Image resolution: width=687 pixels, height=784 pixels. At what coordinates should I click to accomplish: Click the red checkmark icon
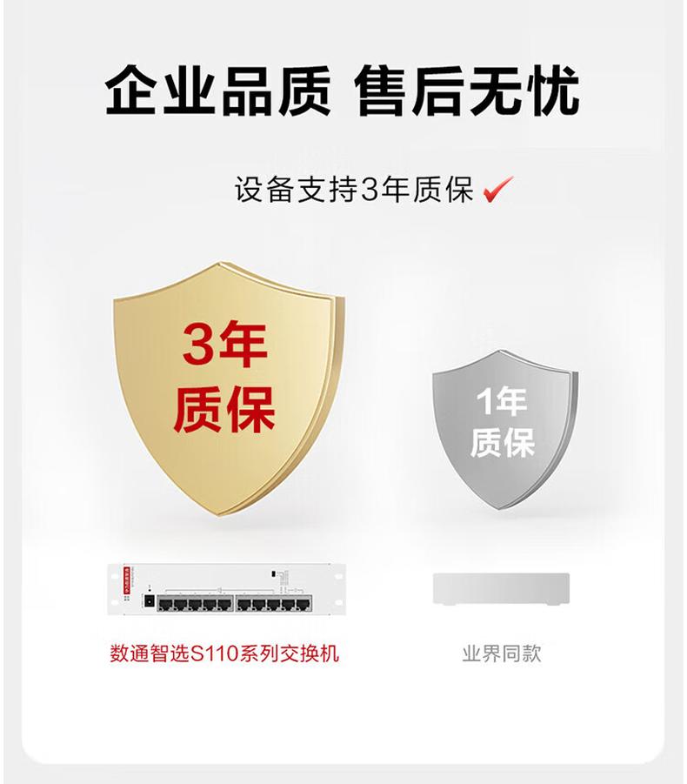pyautogui.click(x=498, y=189)
